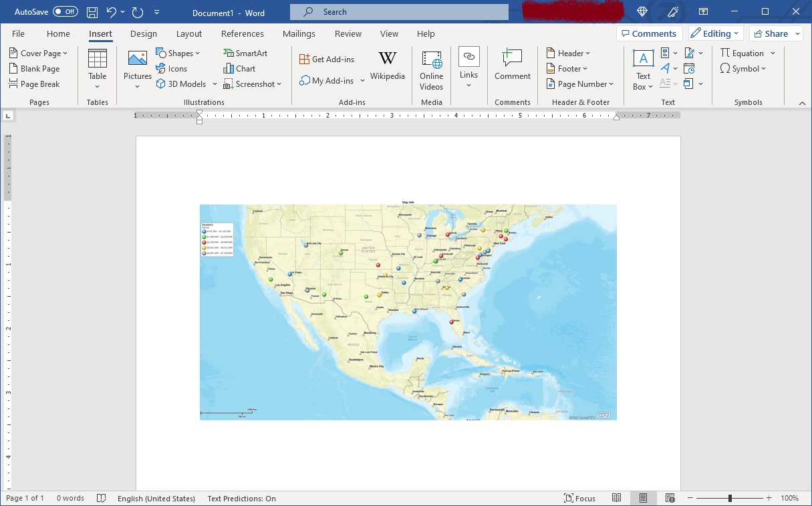Expand the Cover Page gallery
The height and width of the screenshot is (506, 812).
(x=39, y=53)
